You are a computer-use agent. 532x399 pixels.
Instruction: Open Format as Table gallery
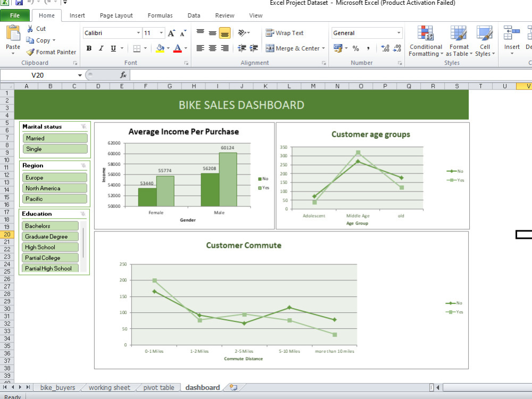pyautogui.click(x=459, y=41)
